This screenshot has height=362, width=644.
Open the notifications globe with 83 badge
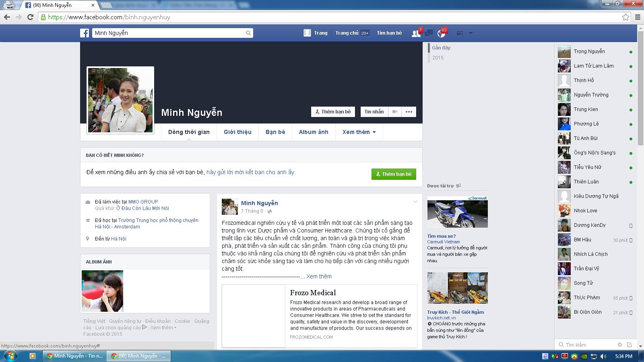pos(442,33)
